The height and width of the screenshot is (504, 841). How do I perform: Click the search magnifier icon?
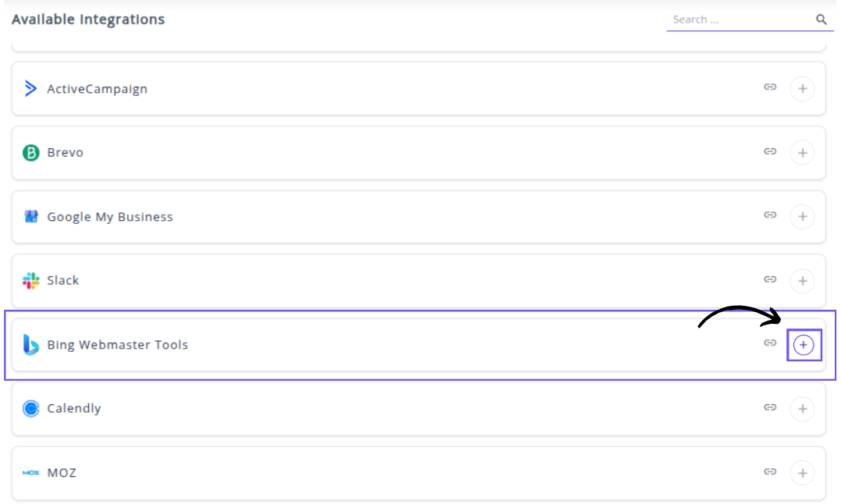coord(821,20)
